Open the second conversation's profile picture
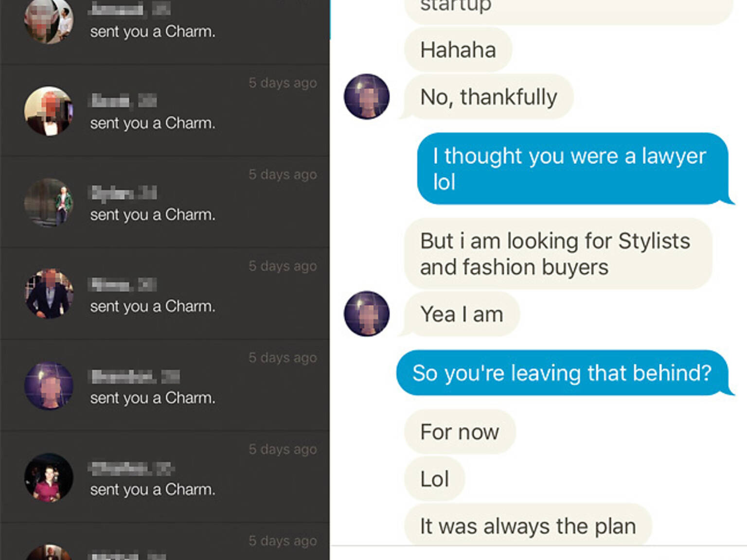Screen dimensions: 747x560 (49, 111)
